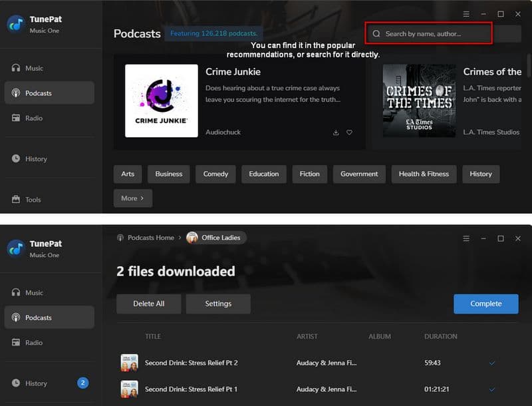Select Podcasts in top window sidebar
Image resolution: width=532 pixels, height=406 pixels.
point(49,93)
